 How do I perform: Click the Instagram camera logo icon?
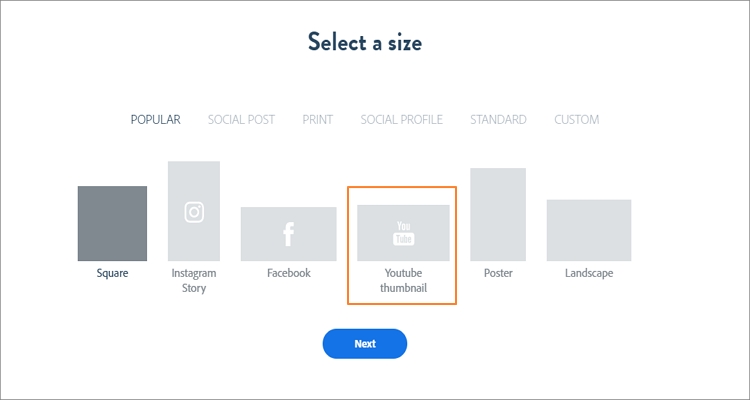coord(194,212)
